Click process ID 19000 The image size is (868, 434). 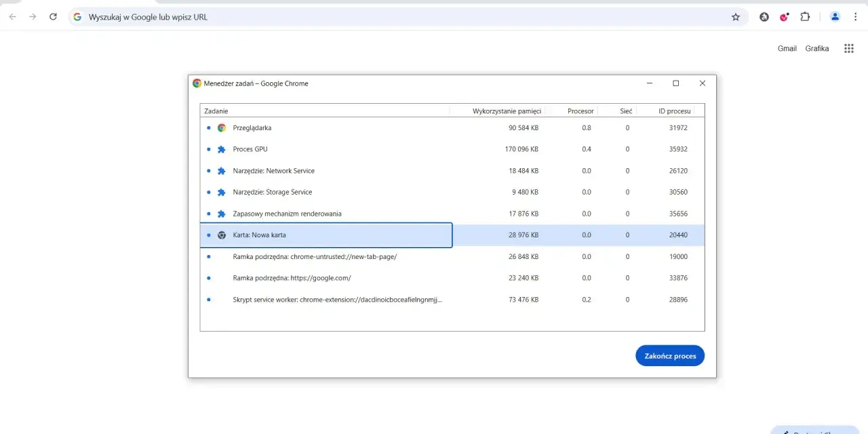(678, 256)
